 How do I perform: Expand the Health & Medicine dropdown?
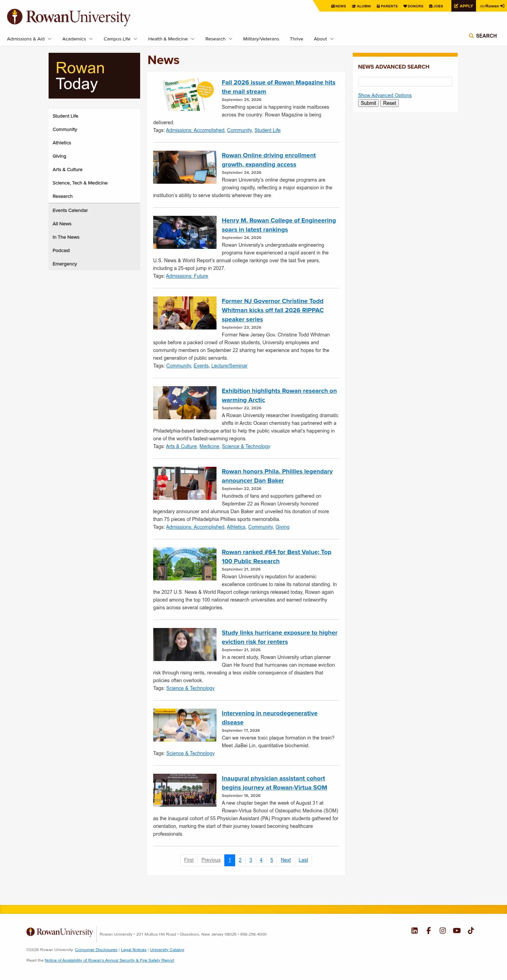[x=171, y=39]
